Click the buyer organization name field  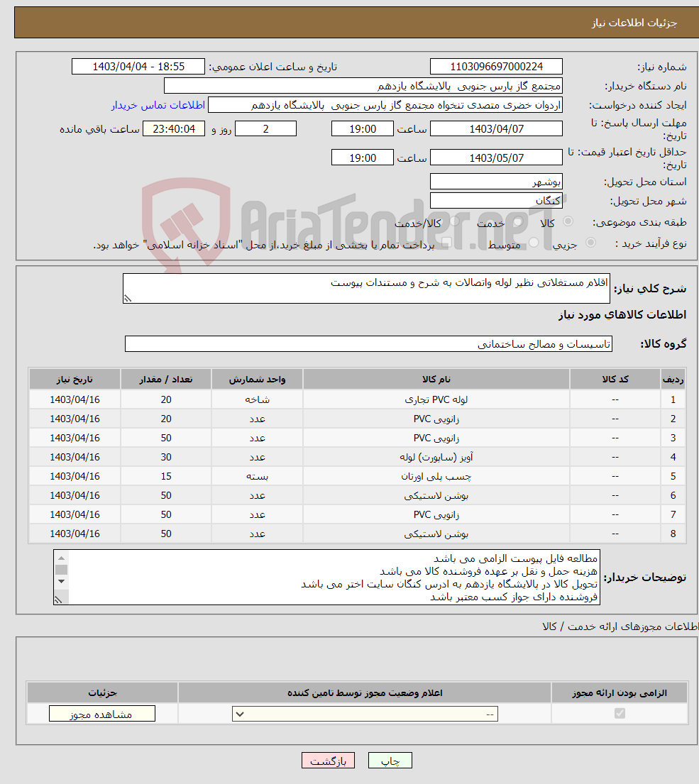point(363,86)
